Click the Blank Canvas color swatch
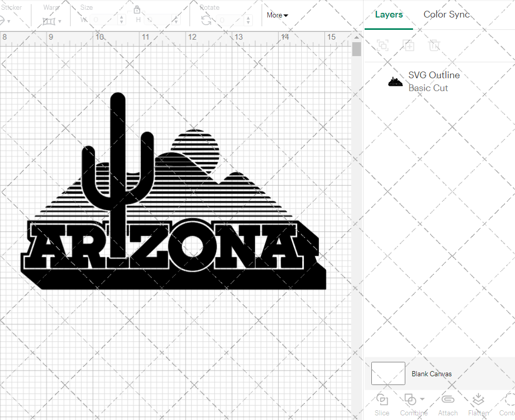 (387, 373)
